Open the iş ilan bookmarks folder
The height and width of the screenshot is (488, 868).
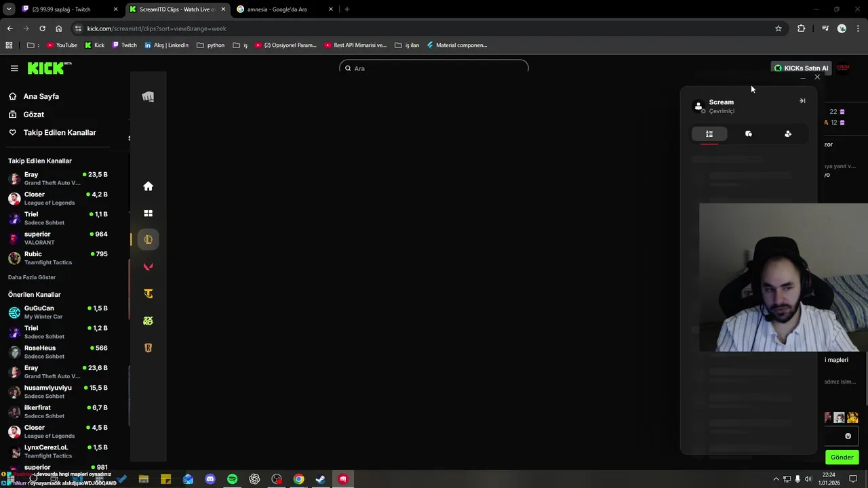click(x=408, y=45)
